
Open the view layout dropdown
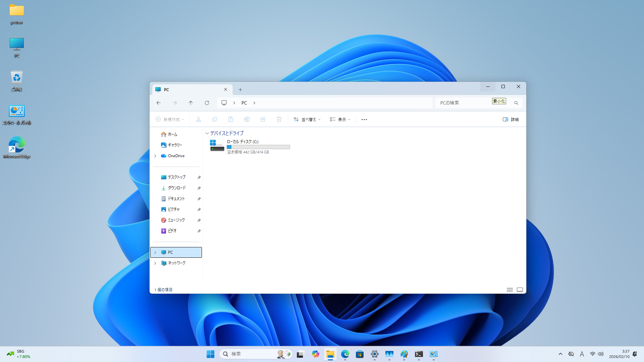340,119
